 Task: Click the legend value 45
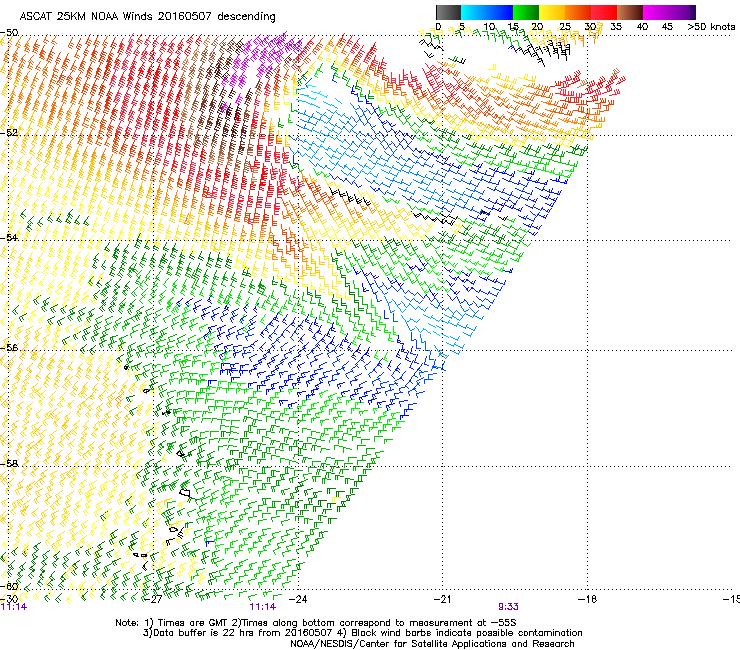(667, 27)
